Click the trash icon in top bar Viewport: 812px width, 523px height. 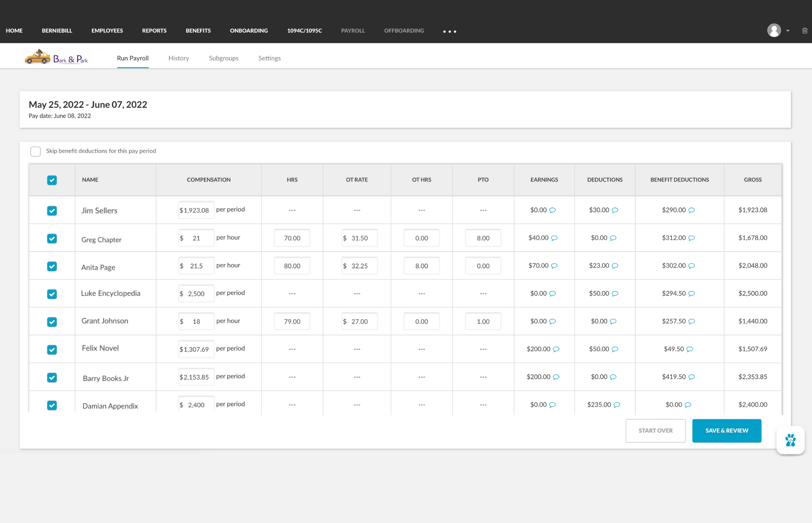pyautogui.click(x=804, y=31)
